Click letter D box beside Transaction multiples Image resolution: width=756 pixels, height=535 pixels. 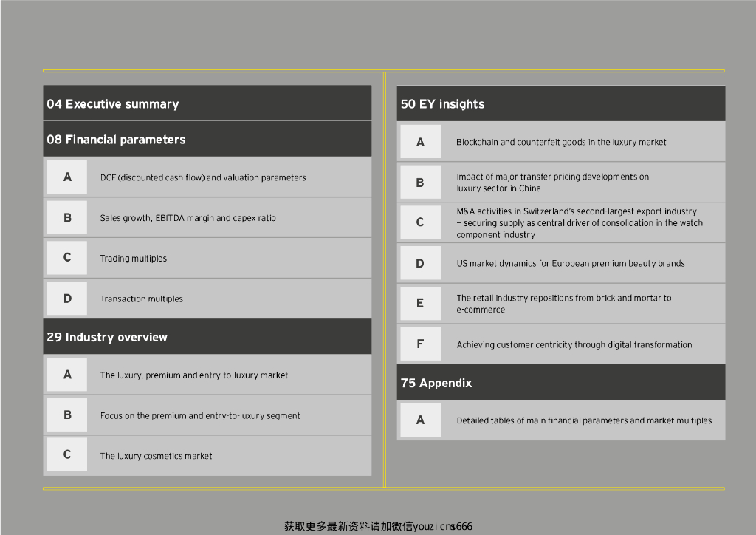pos(67,298)
